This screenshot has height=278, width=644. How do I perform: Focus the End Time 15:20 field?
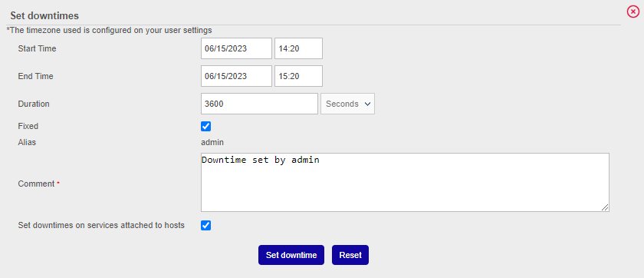pos(298,76)
